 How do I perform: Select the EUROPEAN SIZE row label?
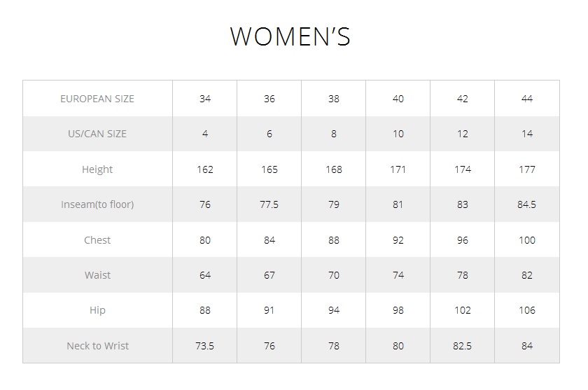[97, 99]
